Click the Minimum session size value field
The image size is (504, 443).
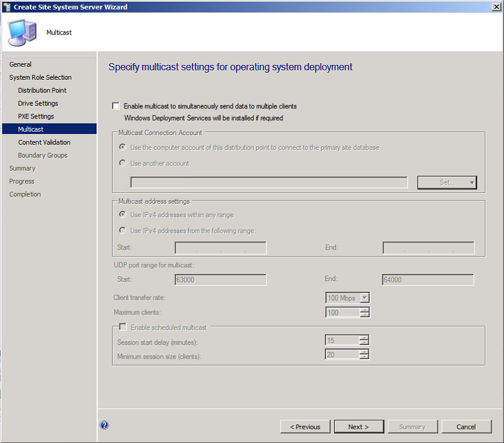[x=343, y=354]
